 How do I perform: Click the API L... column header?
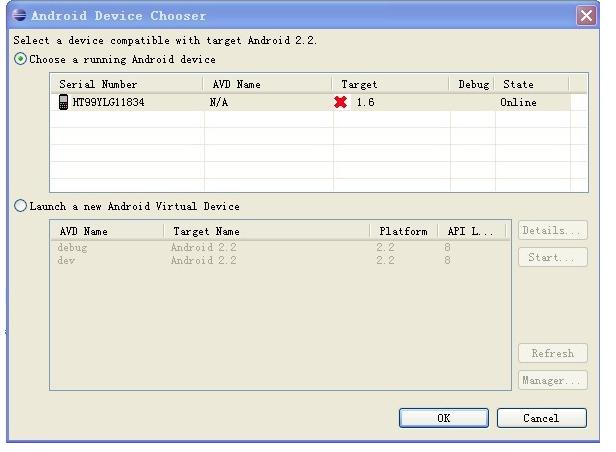(x=472, y=231)
